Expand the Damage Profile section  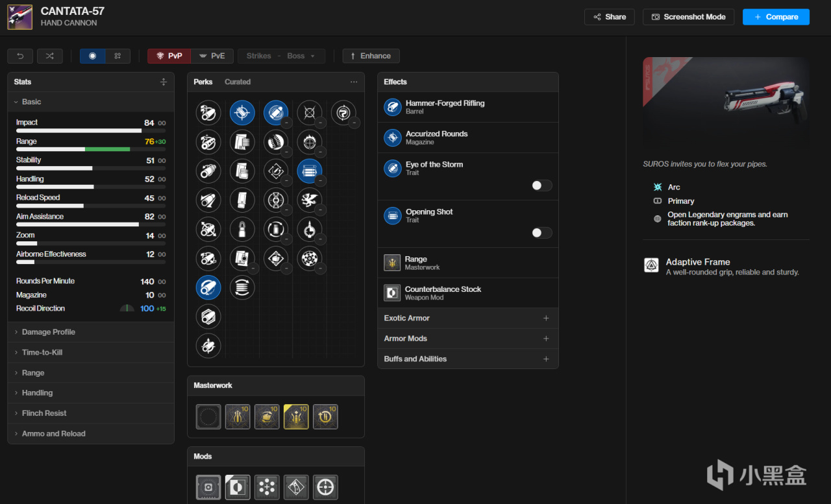(x=91, y=332)
